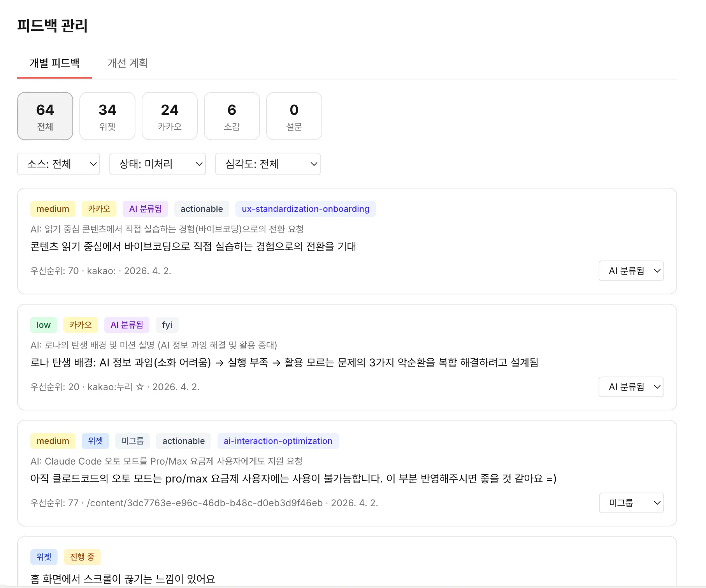Click feedback text '홈 화면에서 스크롤이 끊기는 느낌이 있어요'

point(123,579)
